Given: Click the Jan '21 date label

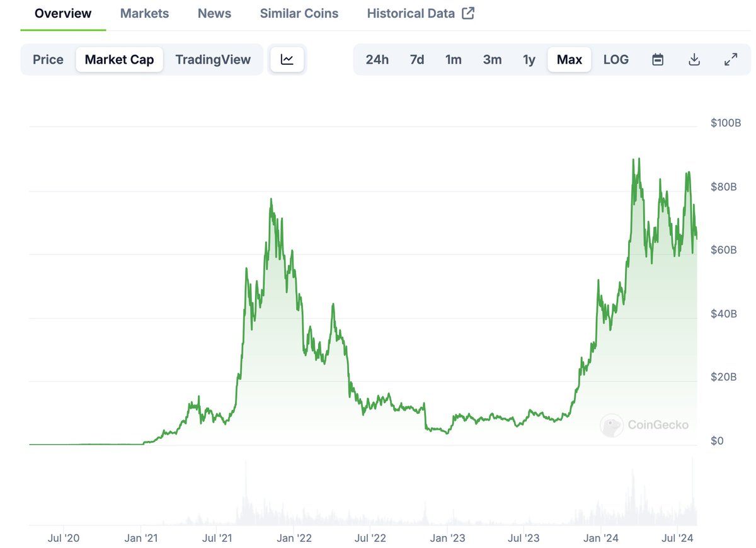Looking at the screenshot, I should coord(141,538).
